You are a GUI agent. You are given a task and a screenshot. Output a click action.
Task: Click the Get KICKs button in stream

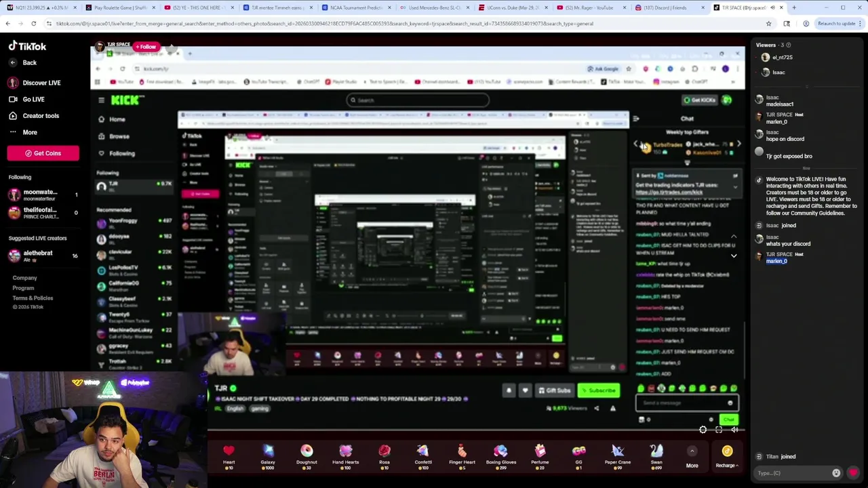[x=700, y=100]
